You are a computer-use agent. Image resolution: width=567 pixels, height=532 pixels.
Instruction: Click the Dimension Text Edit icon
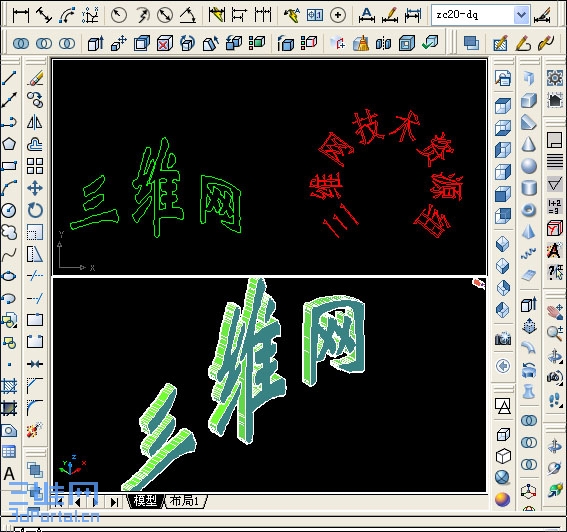(x=390, y=15)
